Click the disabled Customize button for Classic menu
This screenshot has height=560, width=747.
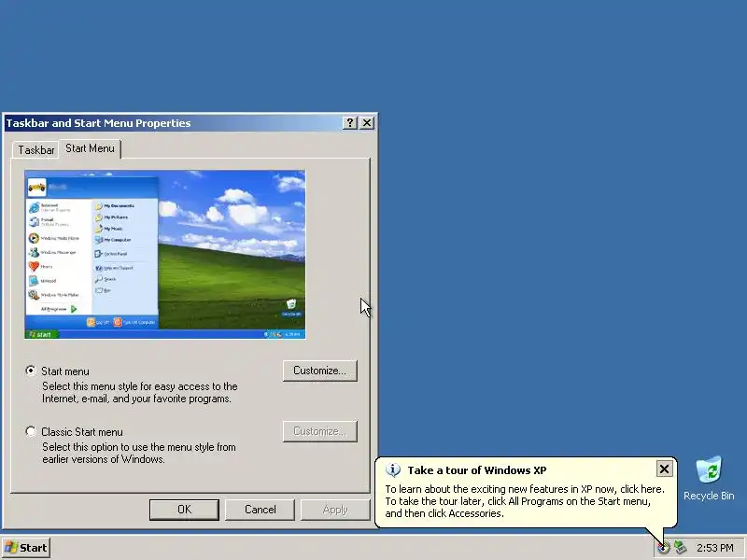click(x=319, y=431)
